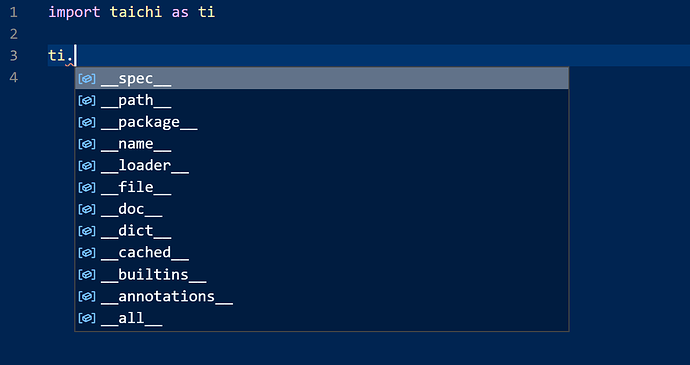Screen dimensions: 690x365
Task: Click the variable icon beside __doc__
Action: point(87,210)
